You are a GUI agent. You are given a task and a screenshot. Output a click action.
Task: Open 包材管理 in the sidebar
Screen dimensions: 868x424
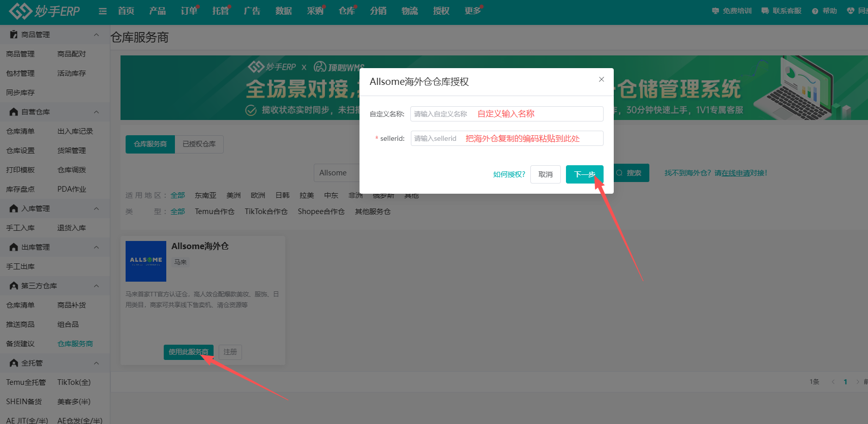tap(20, 73)
